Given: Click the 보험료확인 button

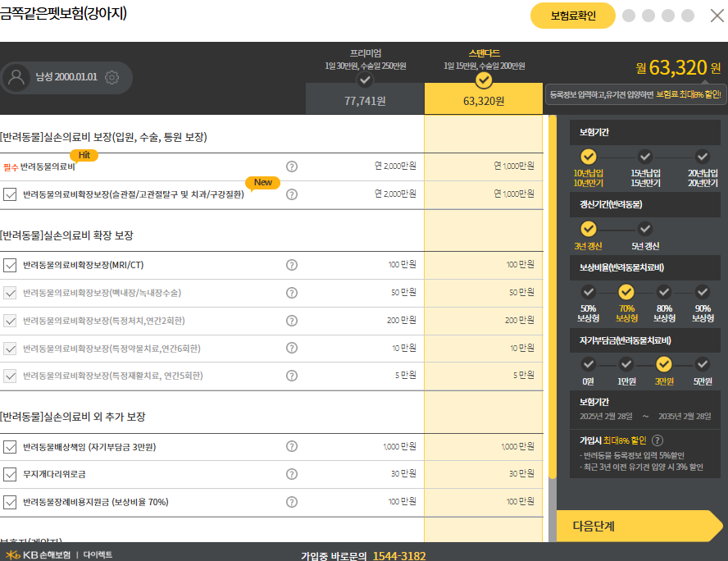Looking at the screenshot, I should coord(573,16).
